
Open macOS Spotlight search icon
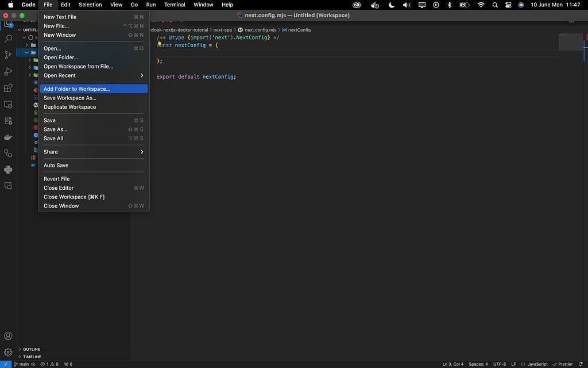click(x=495, y=5)
